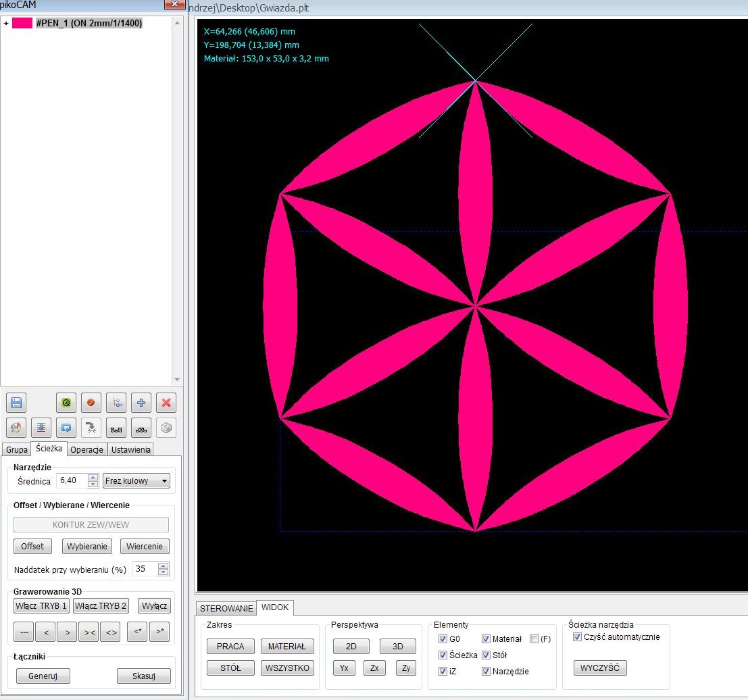The image size is (748, 700).
Task: Click the '<' engraving direction button
Action: 46,632
